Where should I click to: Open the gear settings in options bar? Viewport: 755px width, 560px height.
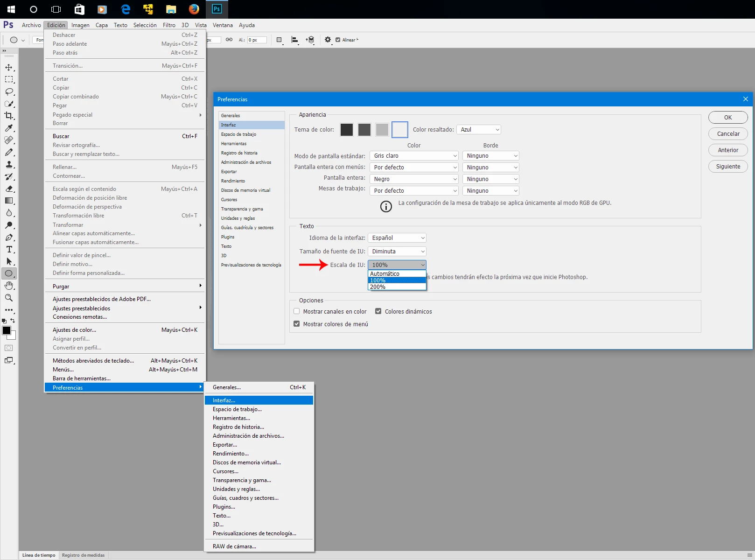[328, 40]
